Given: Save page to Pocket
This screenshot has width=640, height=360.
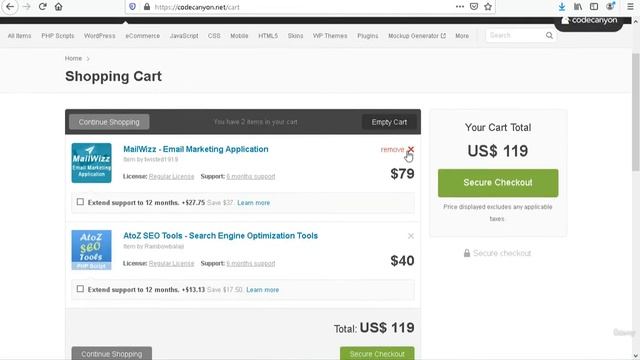Looking at the screenshot, I should pos(474,7).
